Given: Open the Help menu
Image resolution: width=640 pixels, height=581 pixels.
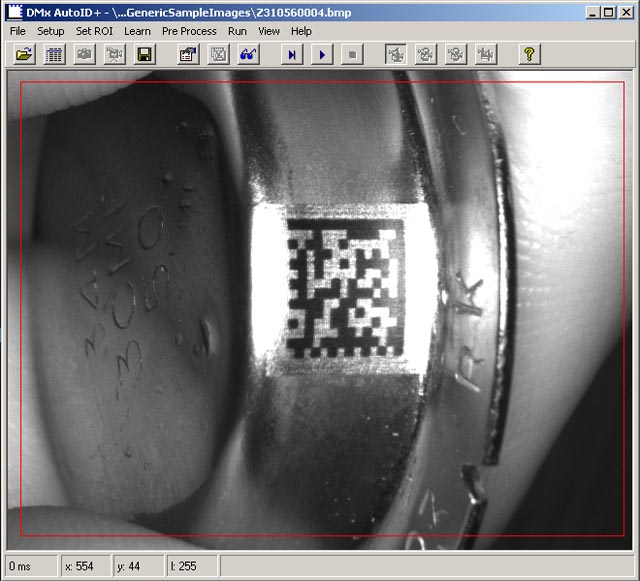Looking at the screenshot, I should [x=301, y=31].
